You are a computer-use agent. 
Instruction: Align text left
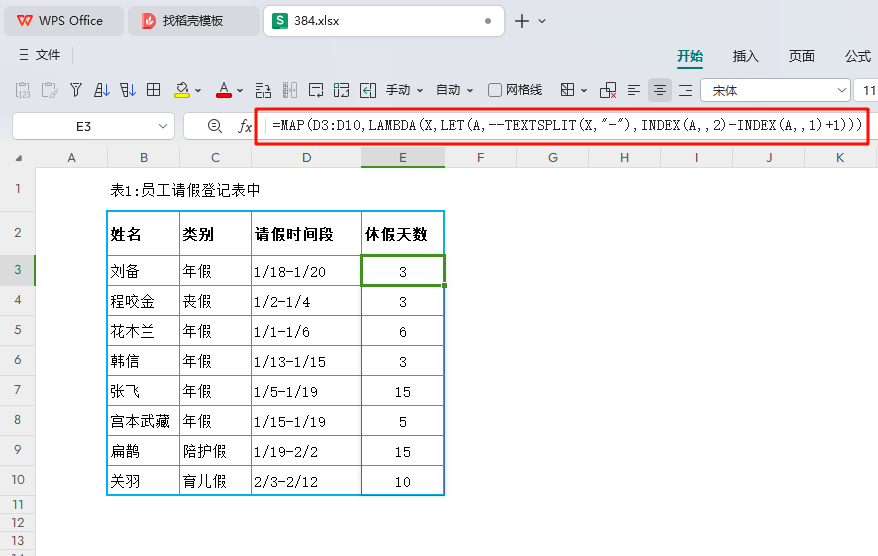[x=634, y=90]
